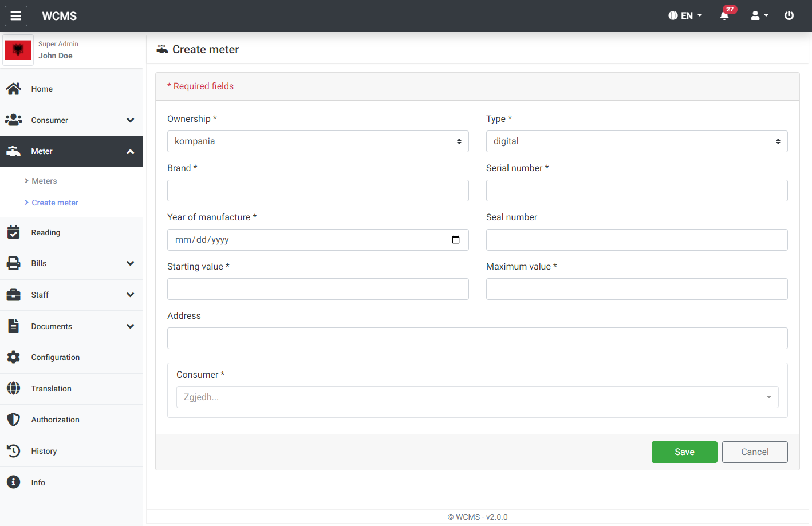Image resolution: width=812 pixels, height=526 pixels.
Task: Click the Super Admin role label
Action: coord(58,44)
